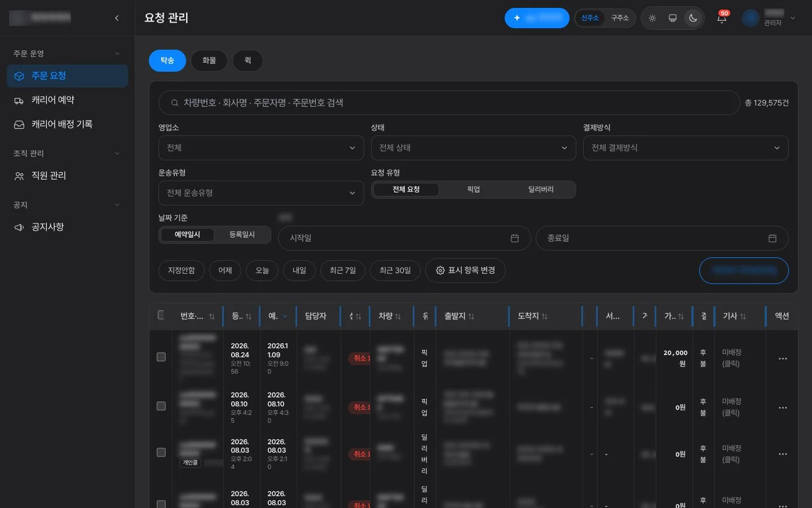Click 미배정 (클릭) in 20,000원 row
This screenshot has width=812, height=508.
coord(731,358)
